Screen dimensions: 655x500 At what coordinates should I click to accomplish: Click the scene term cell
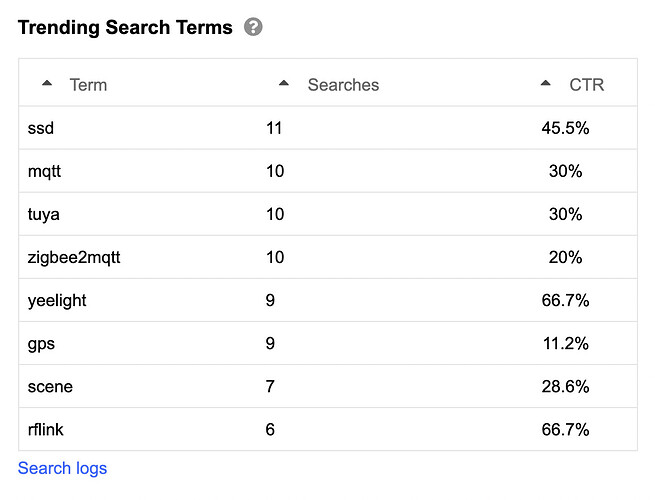(50, 387)
